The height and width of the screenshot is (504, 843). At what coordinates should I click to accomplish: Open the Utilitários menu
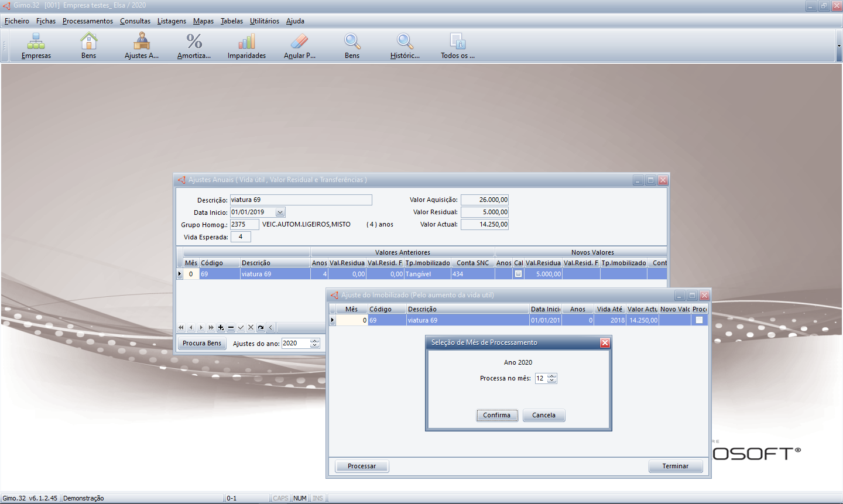pyautogui.click(x=264, y=21)
